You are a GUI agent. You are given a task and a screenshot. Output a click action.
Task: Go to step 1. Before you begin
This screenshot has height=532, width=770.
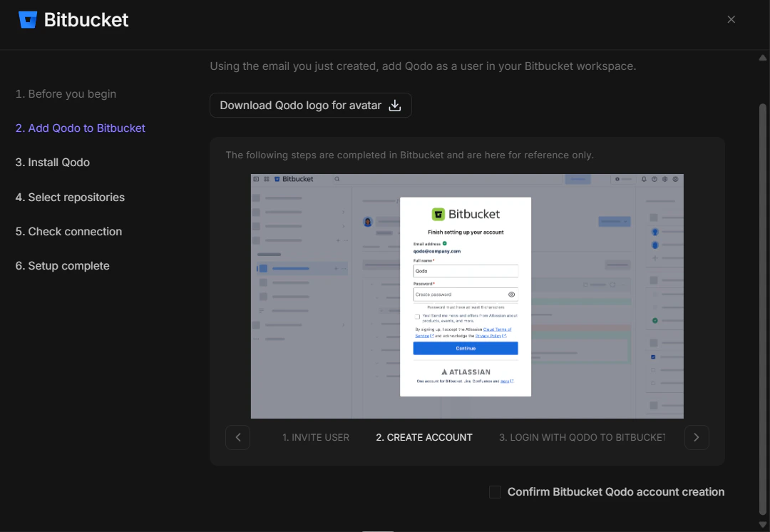[66, 94]
